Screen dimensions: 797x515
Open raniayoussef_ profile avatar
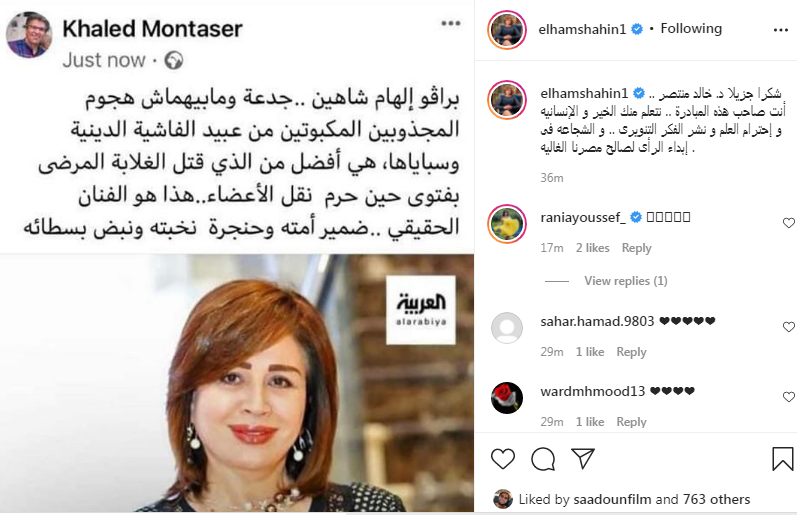click(x=507, y=224)
